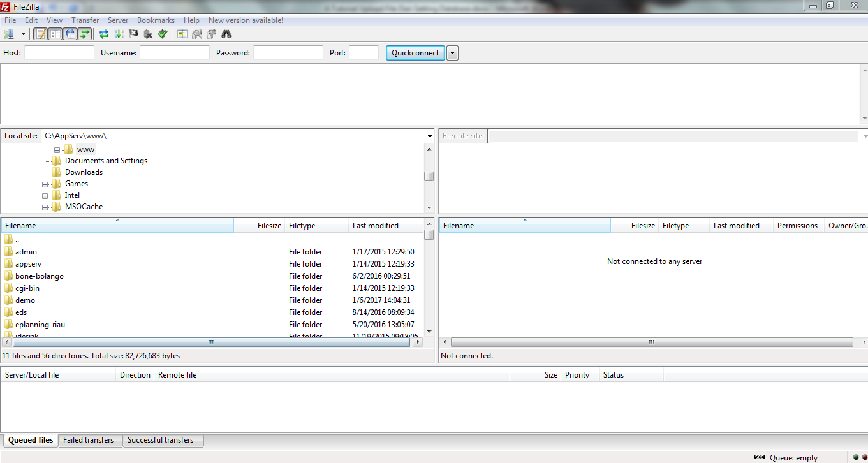
Task: Open the Server menu
Action: (x=118, y=20)
